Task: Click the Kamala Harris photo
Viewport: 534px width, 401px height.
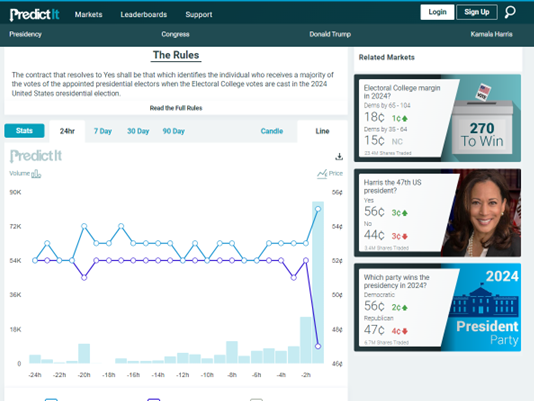Action: click(x=483, y=213)
